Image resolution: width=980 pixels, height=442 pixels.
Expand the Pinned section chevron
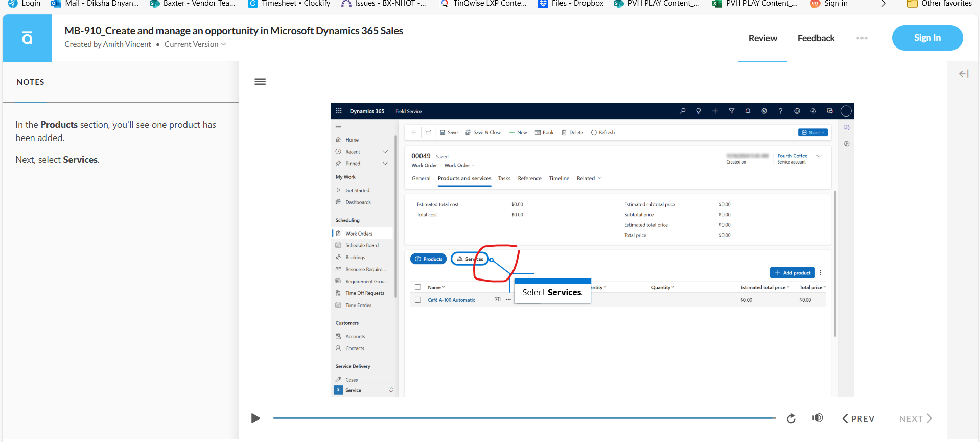coord(385,164)
